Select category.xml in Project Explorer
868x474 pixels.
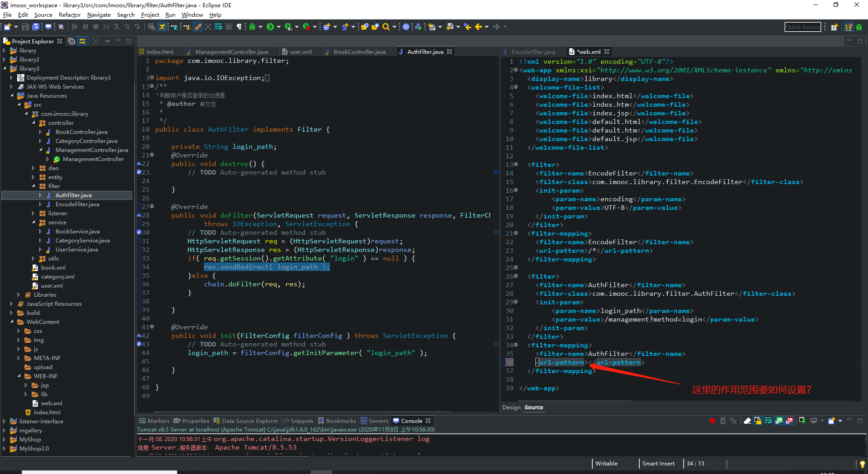57,277
